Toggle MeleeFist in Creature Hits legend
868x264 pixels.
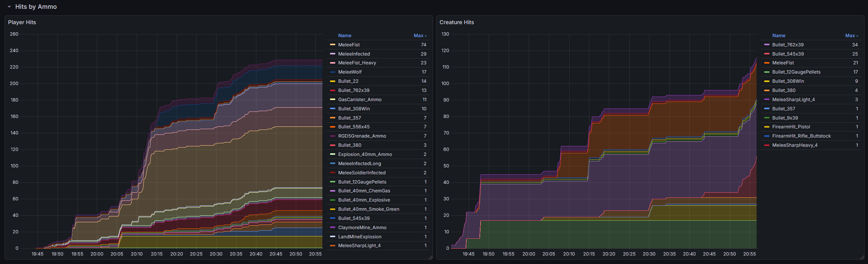[x=783, y=63]
